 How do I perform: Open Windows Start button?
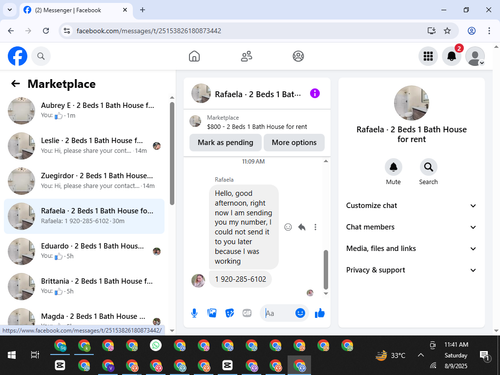point(12,355)
